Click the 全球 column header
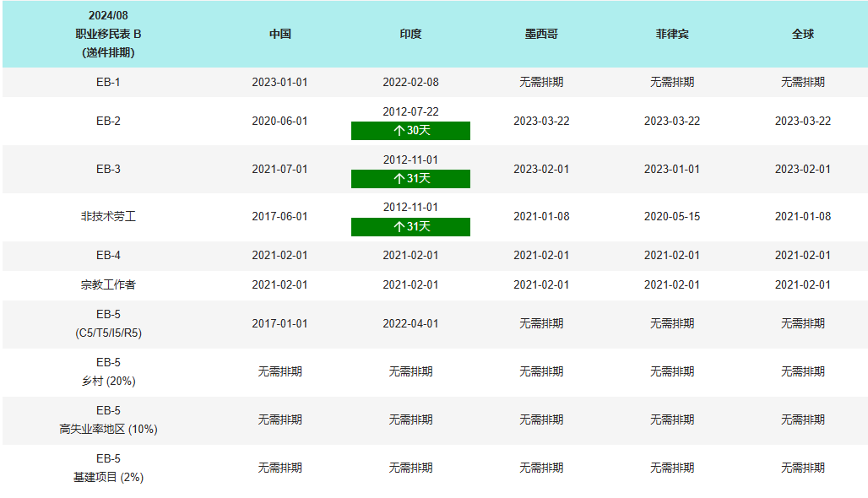868x498 pixels. [802, 35]
